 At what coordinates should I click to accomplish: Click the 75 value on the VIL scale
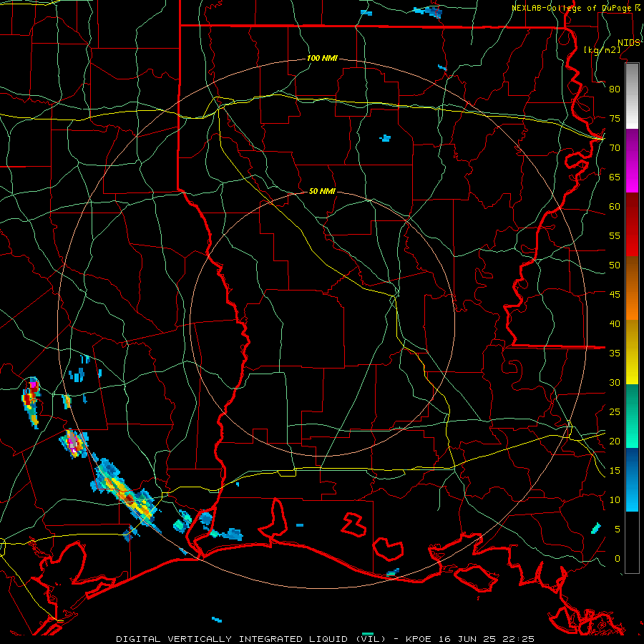pos(615,118)
